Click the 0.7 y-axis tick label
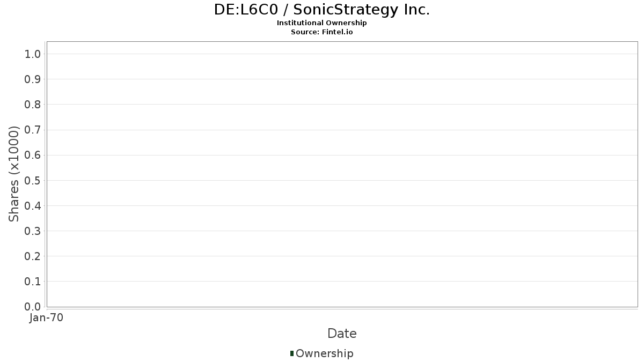 [33, 130]
